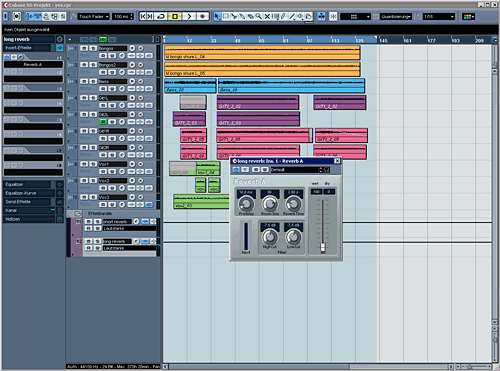Open the Equalizer inspector tab
The image size is (500, 371).
pos(27,184)
